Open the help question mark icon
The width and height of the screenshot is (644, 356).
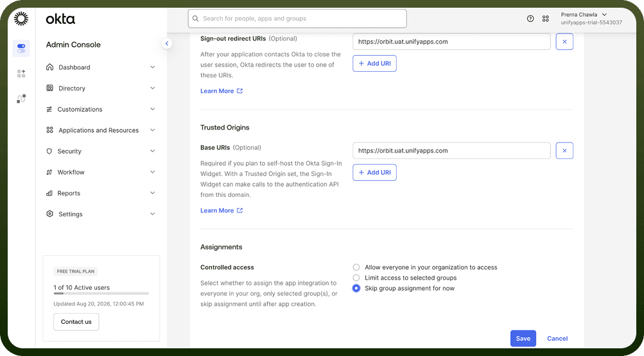point(530,19)
